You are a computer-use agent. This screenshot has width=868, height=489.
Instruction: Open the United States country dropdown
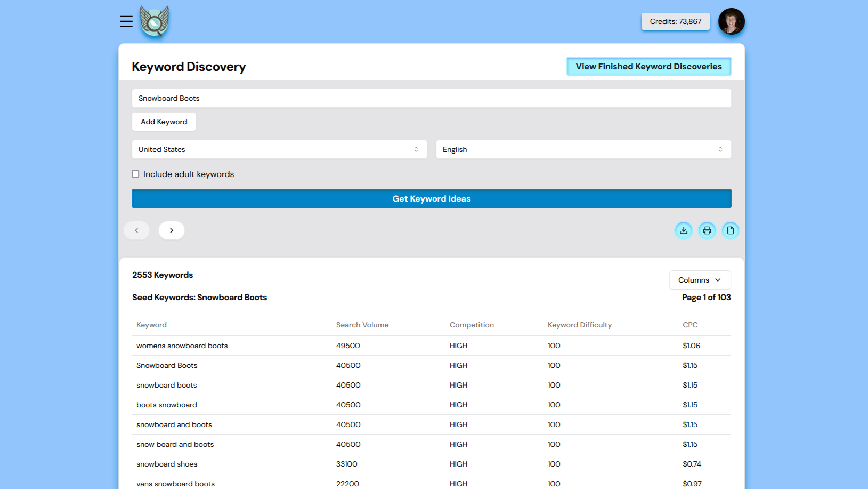[279, 149]
